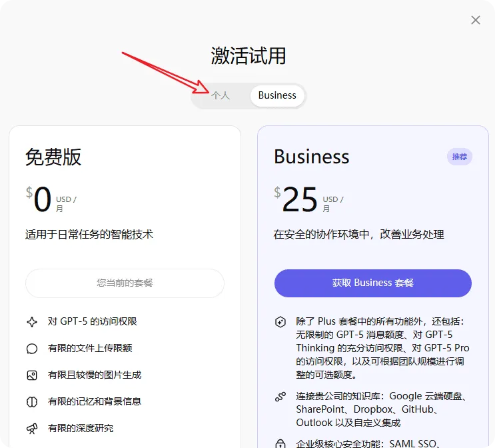Image resolution: width=495 pixels, height=448 pixels.
Task: Click the text 企业级核心安全功能：SAML SSO
Action: [367, 443]
